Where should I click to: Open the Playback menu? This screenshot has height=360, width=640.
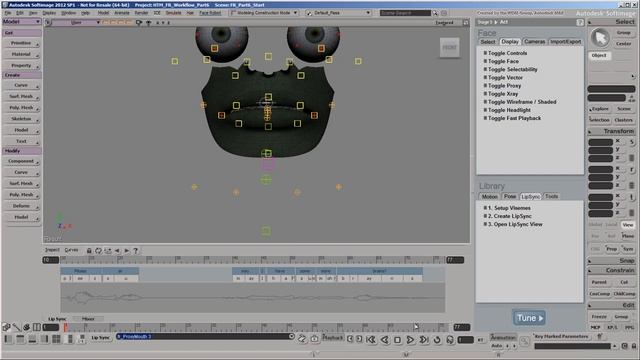tap(333, 338)
